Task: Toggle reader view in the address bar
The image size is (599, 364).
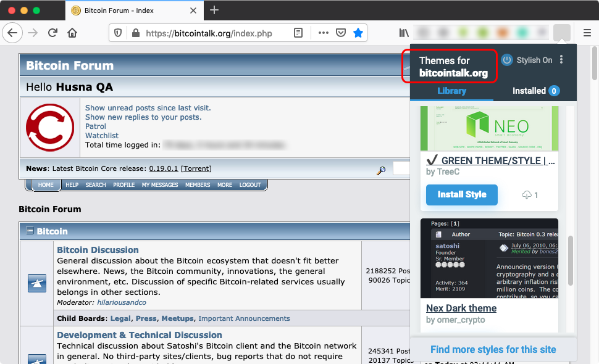Action: (298, 33)
